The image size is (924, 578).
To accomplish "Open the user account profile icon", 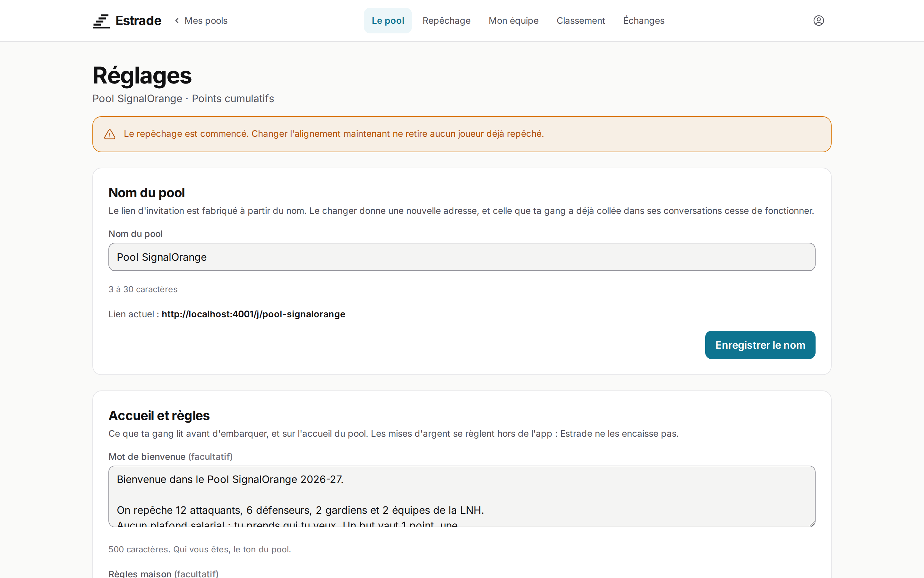I will tap(818, 21).
